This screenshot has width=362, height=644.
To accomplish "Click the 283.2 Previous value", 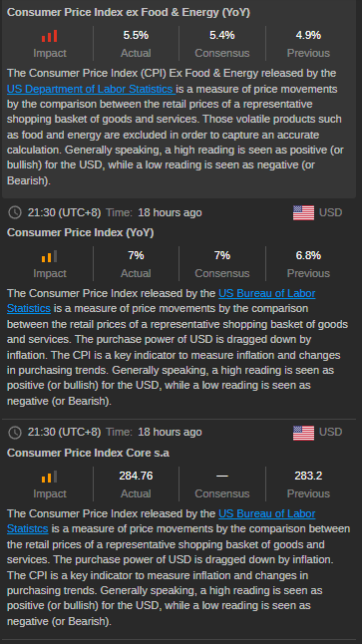I will [308, 476].
